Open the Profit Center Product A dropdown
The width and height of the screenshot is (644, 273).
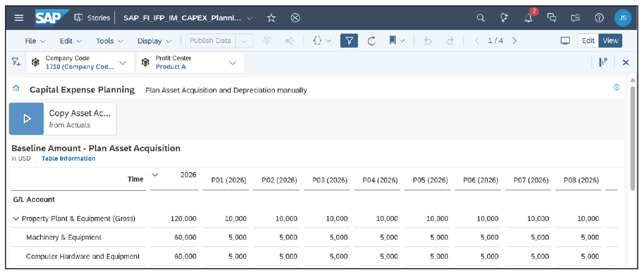coord(232,62)
